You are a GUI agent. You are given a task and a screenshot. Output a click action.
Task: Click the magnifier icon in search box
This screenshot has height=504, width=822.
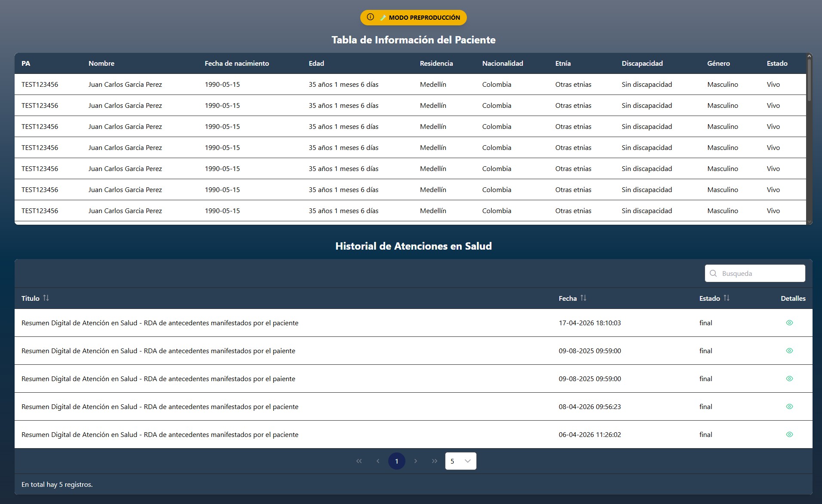click(x=713, y=273)
